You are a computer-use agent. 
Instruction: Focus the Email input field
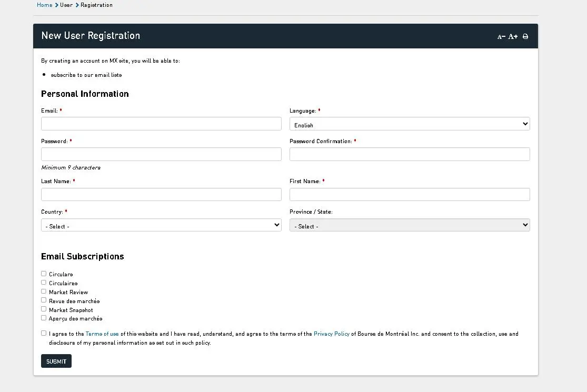pos(161,124)
